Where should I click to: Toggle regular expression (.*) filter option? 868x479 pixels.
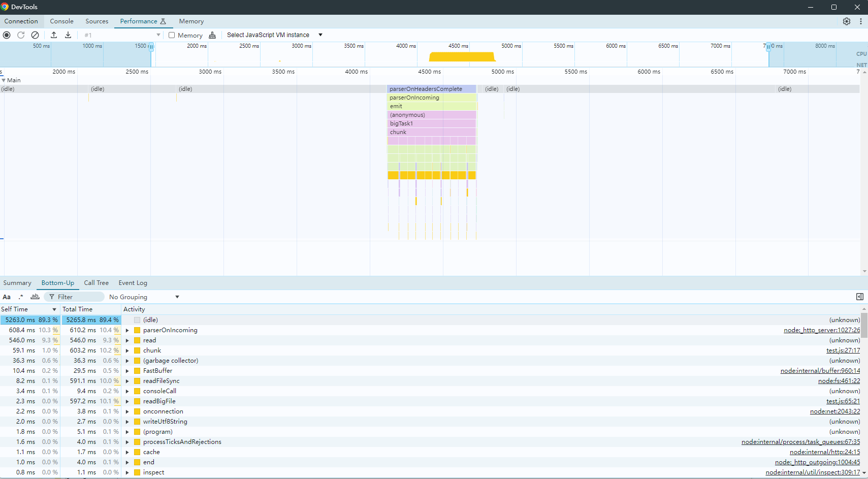[x=21, y=297]
